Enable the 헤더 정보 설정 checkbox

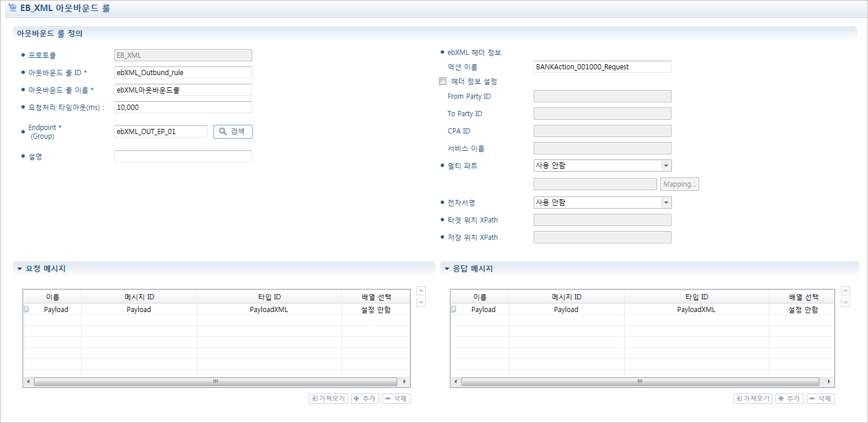[442, 81]
